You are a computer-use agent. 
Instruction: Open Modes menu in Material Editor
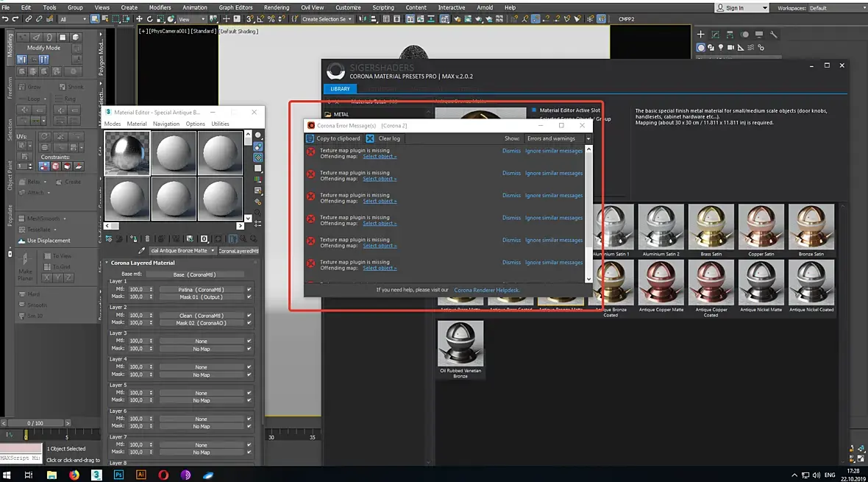click(113, 124)
